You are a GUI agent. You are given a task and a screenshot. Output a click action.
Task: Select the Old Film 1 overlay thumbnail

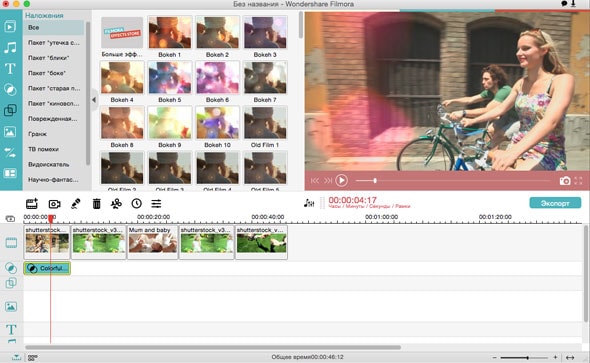[x=265, y=123]
